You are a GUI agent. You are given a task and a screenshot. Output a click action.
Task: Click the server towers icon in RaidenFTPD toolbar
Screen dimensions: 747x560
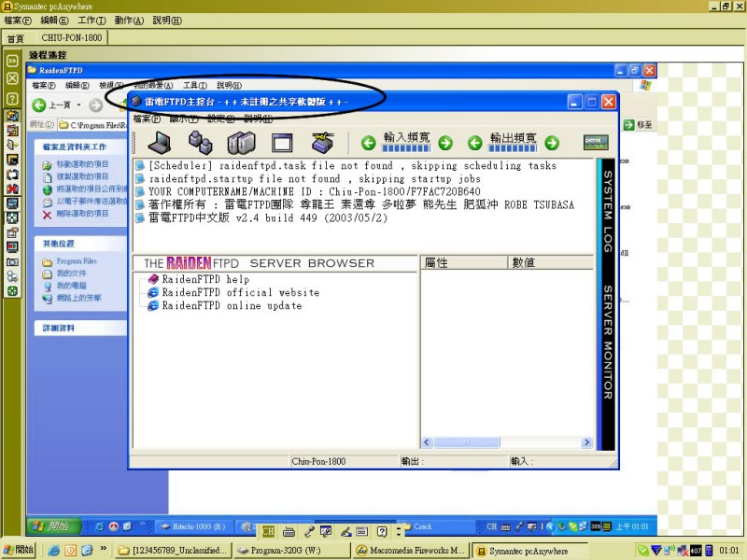point(241,143)
